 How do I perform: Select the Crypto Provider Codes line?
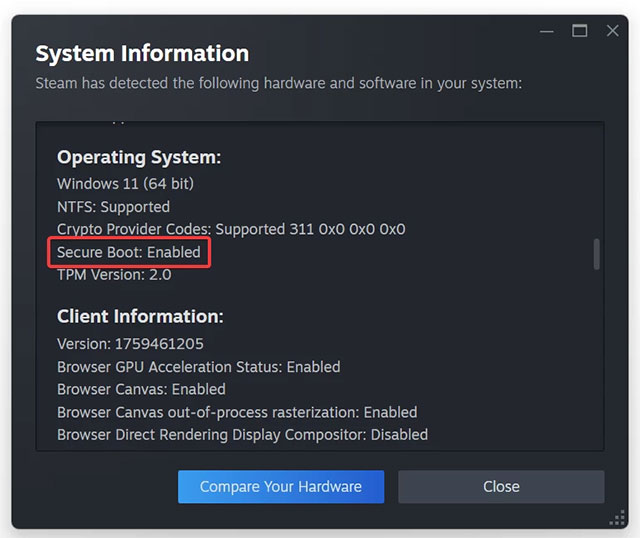point(231,230)
